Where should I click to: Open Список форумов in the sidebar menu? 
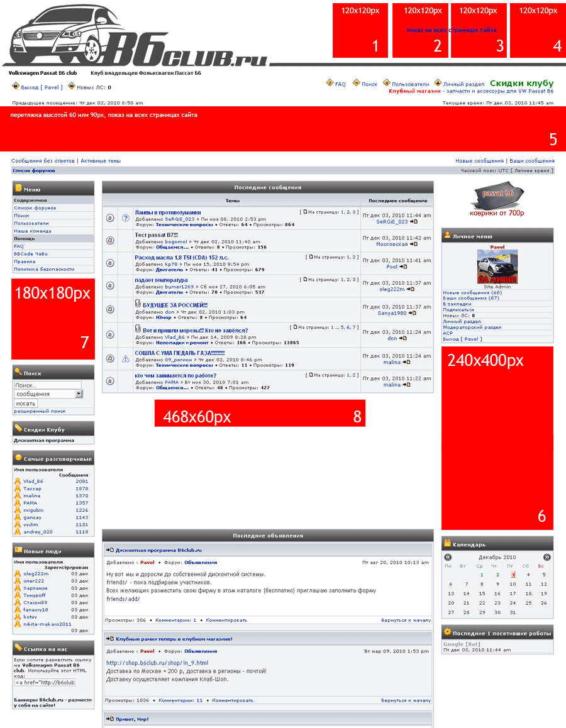[x=35, y=208]
